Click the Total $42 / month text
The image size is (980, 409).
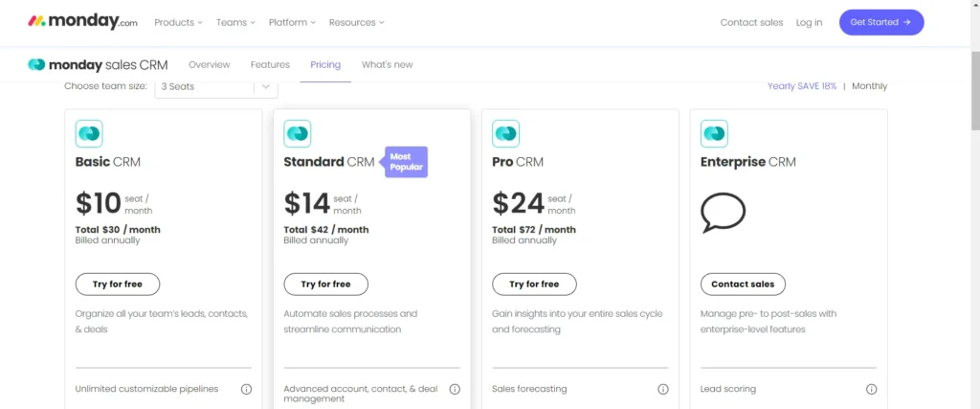coord(326,230)
